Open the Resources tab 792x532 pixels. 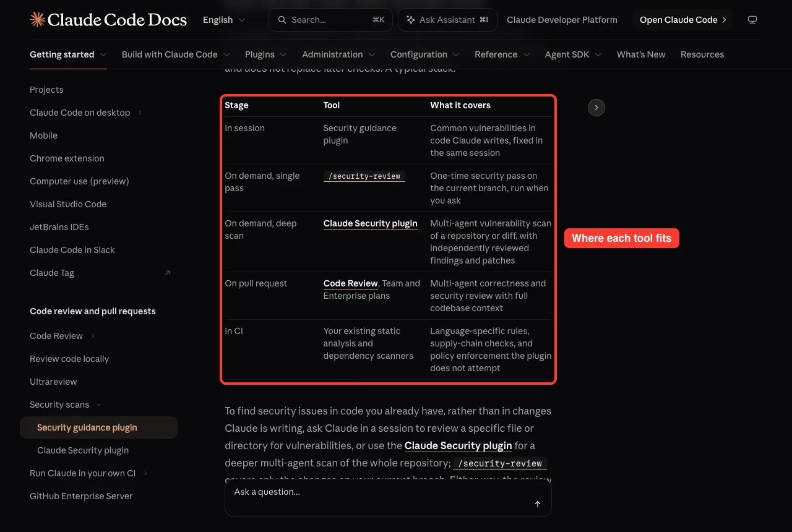click(x=702, y=54)
